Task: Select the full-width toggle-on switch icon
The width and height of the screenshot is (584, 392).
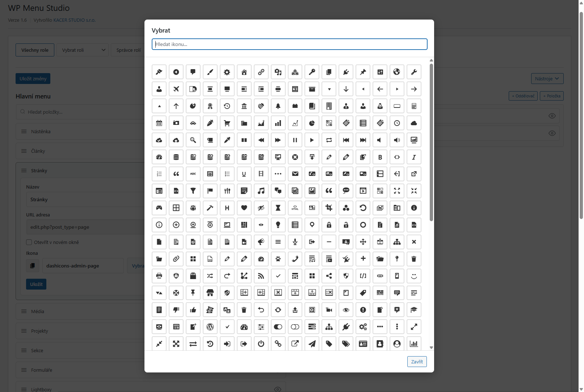Action: pyautogui.click(x=278, y=327)
